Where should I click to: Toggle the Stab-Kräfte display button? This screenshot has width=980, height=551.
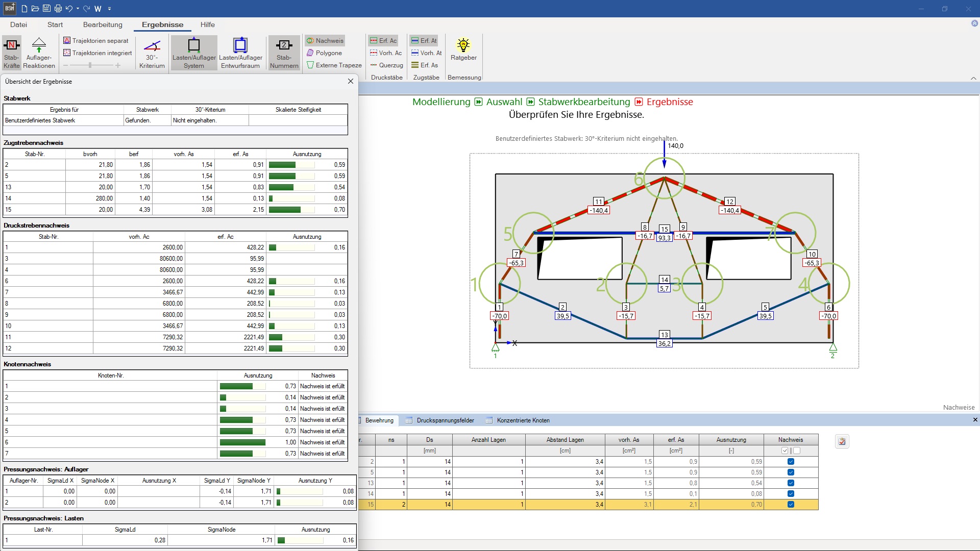click(11, 53)
